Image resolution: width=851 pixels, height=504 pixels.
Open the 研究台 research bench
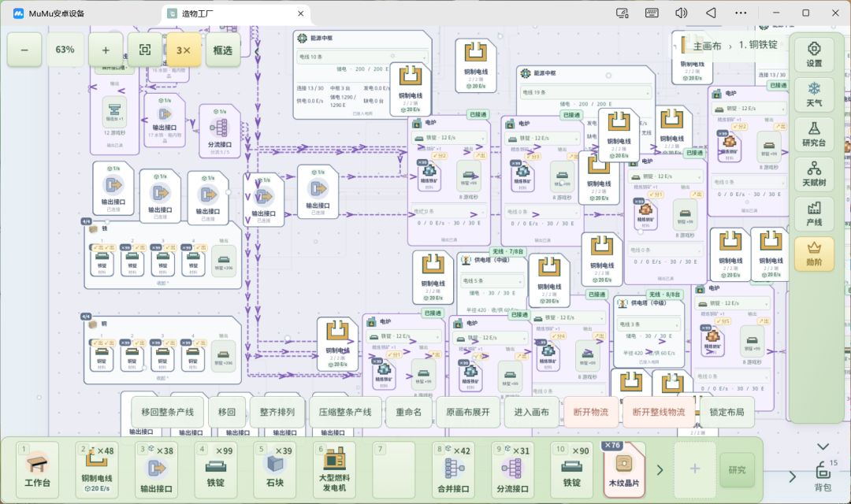(813, 134)
